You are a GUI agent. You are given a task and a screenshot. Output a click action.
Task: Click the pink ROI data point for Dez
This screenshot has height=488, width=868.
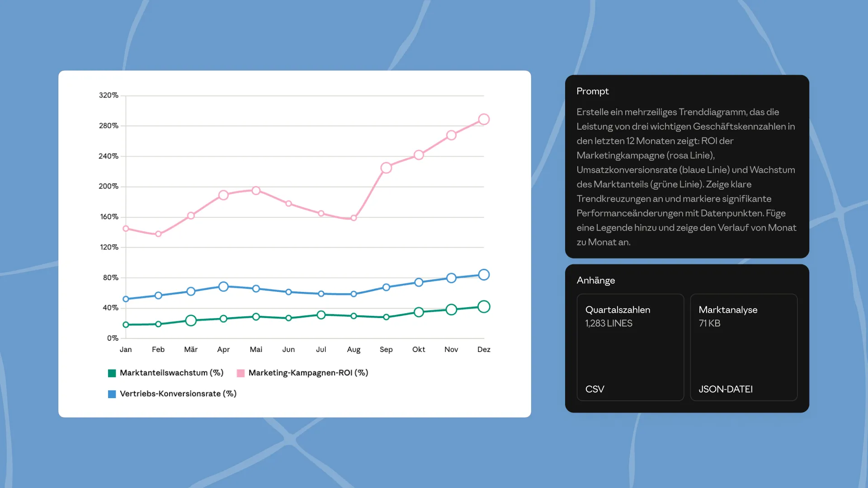(484, 119)
